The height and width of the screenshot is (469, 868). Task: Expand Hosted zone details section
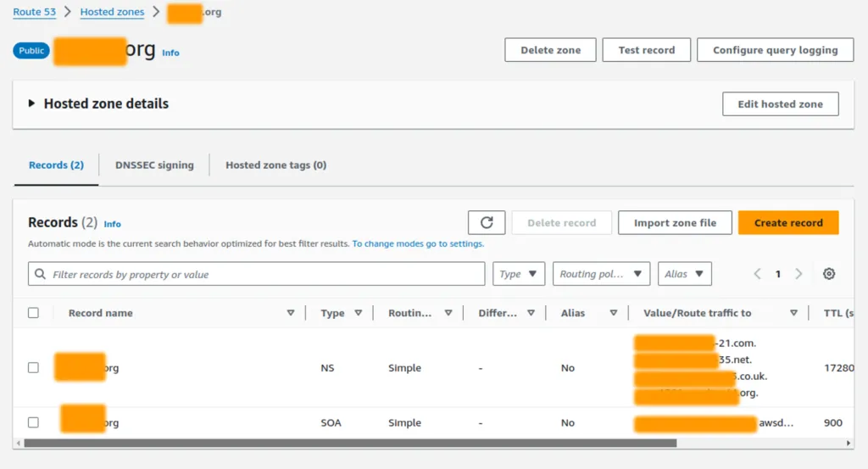[31, 103]
